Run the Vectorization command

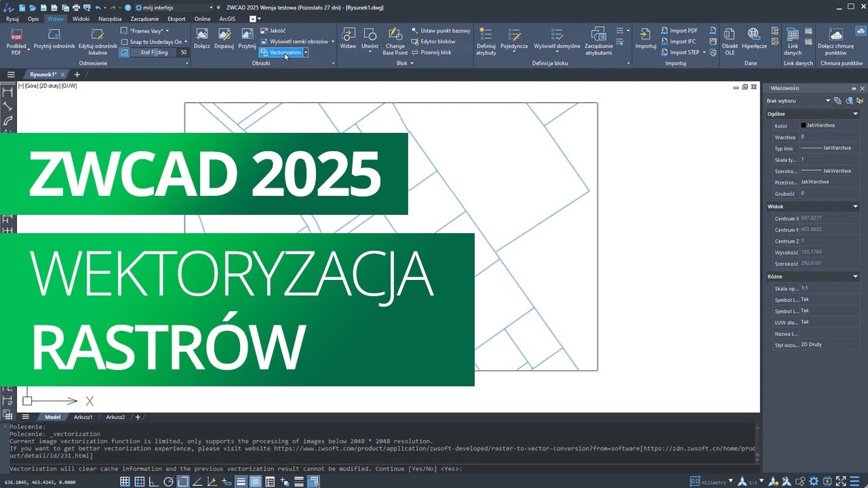(280, 52)
